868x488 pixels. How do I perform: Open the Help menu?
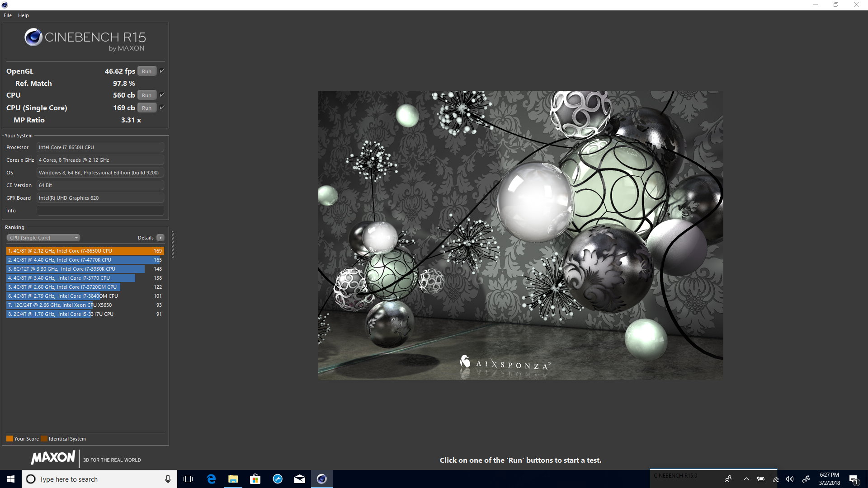(x=24, y=15)
